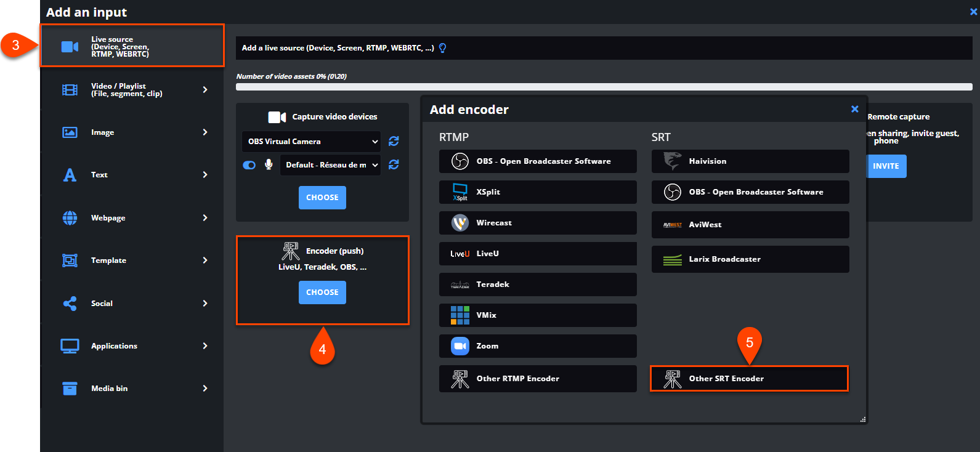
Task: Pick the Other RTMP Encoder label
Action: pos(518,379)
